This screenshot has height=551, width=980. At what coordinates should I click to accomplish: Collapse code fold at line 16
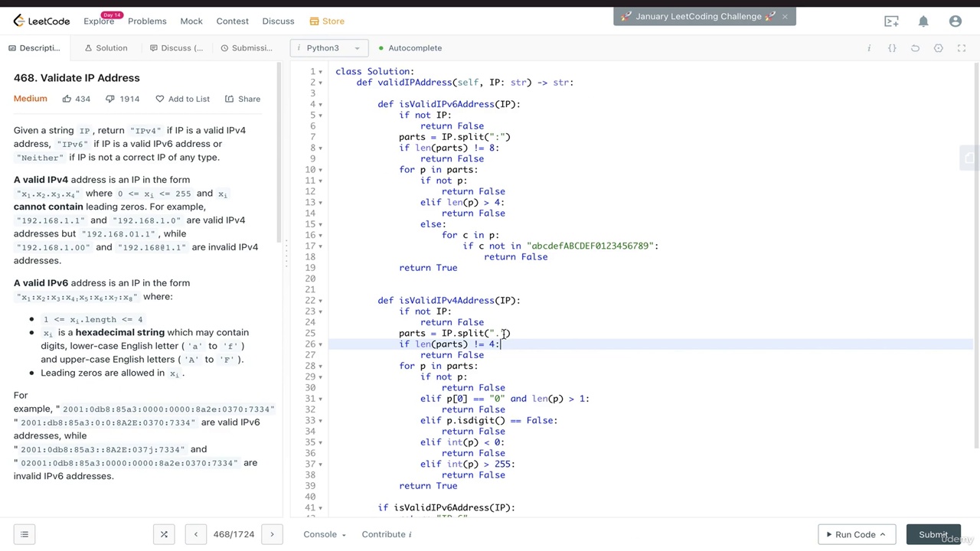point(320,235)
